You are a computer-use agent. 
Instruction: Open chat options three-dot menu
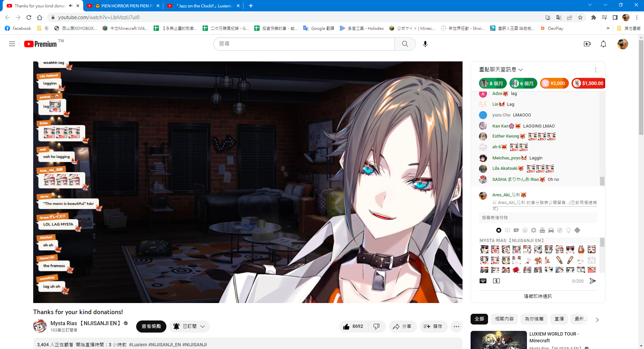(x=596, y=69)
